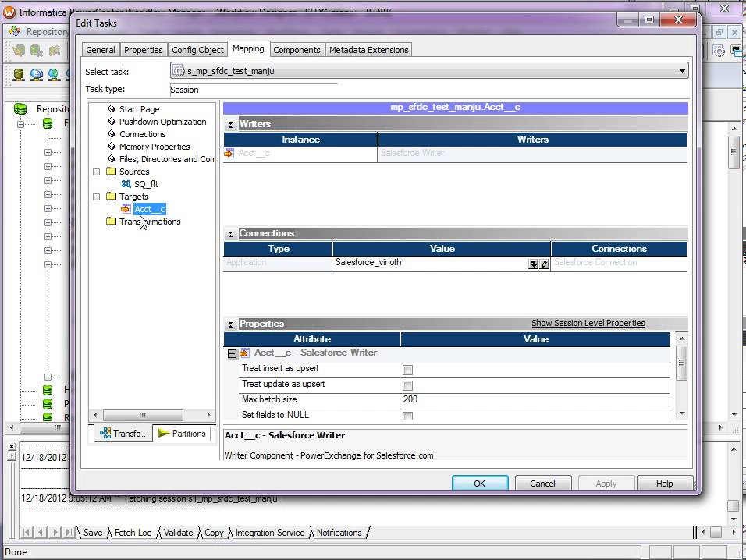Collapse the Connections section

coord(231,234)
